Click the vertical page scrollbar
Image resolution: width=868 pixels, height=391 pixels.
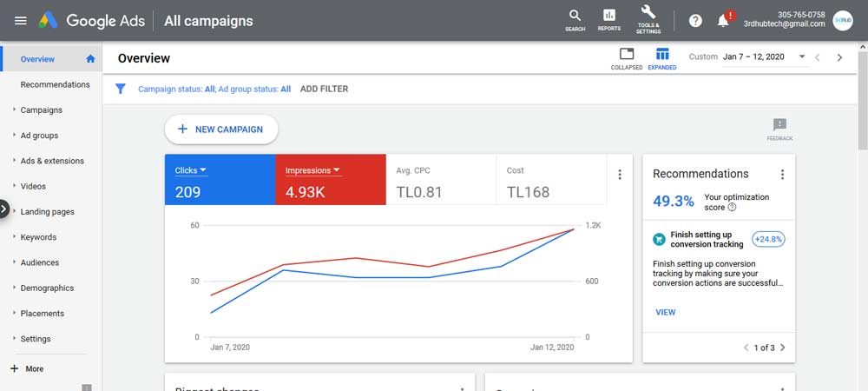pos(863,100)
